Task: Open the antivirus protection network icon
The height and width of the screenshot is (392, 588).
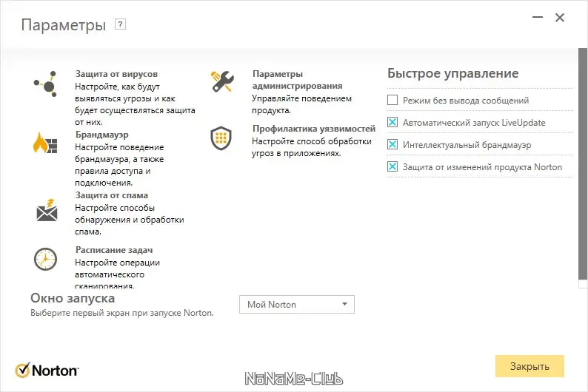Action: pos(45,84)
